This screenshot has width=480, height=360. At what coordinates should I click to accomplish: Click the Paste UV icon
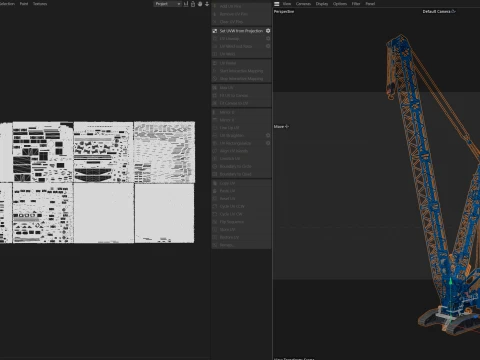[215, 191]
